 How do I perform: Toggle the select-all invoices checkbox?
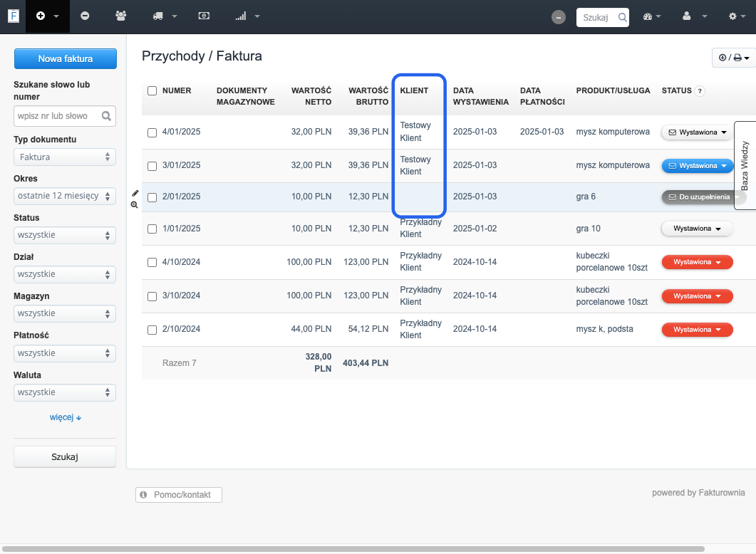(152, 90)
